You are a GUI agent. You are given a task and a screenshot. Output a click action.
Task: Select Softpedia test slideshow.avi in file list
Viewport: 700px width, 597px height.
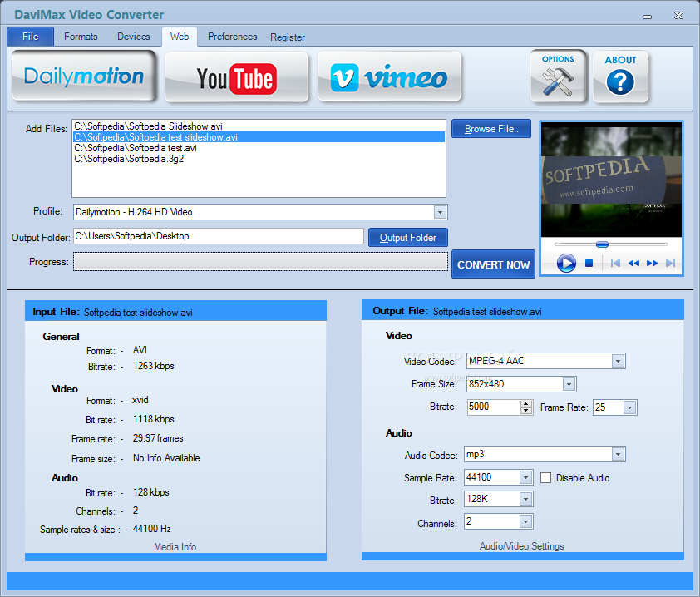259,137
